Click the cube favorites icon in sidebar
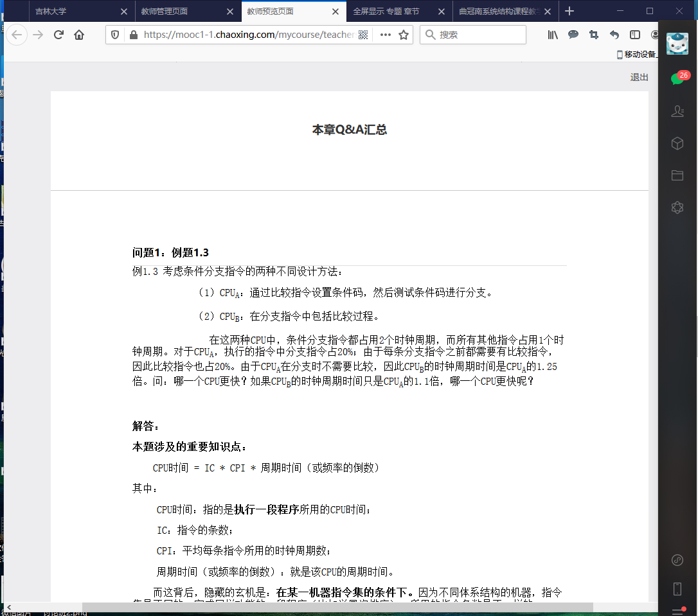Screen dimensions: 698x616 677,143
